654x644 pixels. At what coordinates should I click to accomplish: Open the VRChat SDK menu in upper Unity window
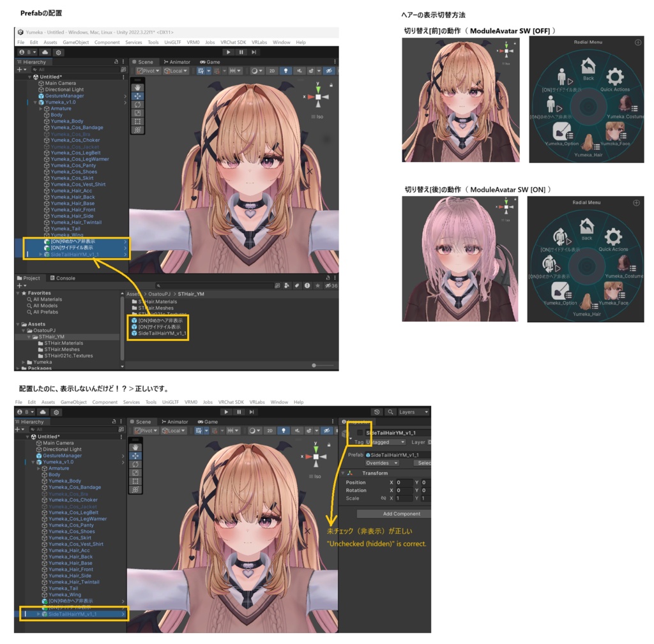233,42
